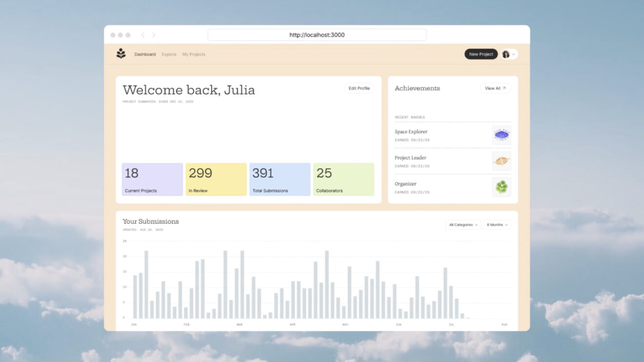Click the Organizer badge icon

[x=502, y=187]
